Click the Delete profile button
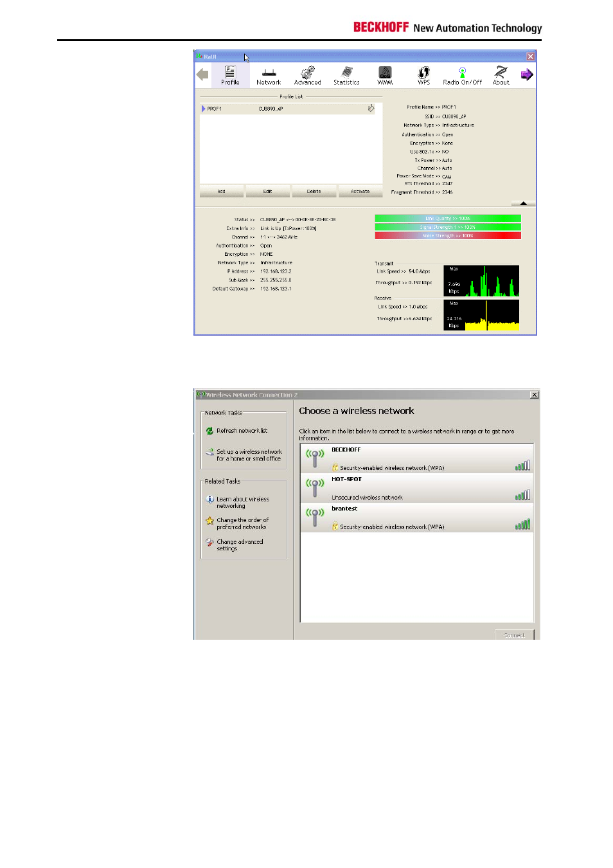 pos(314,191)
